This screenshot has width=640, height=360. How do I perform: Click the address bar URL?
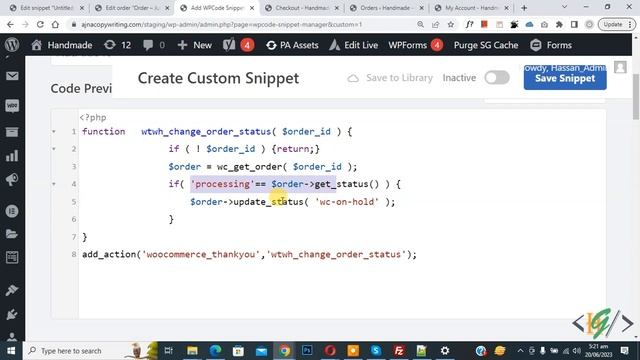point(221,24)
